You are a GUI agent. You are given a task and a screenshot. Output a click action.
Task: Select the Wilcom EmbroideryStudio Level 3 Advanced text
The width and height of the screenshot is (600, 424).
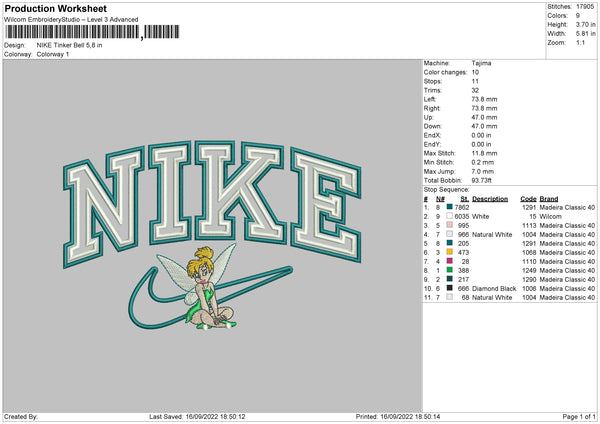point(71,20)
